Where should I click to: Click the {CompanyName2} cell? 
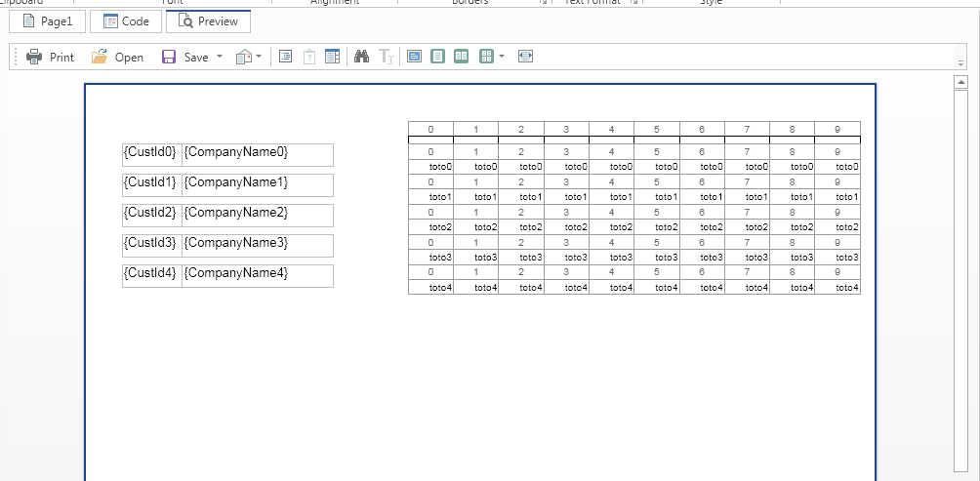[258, 216]
